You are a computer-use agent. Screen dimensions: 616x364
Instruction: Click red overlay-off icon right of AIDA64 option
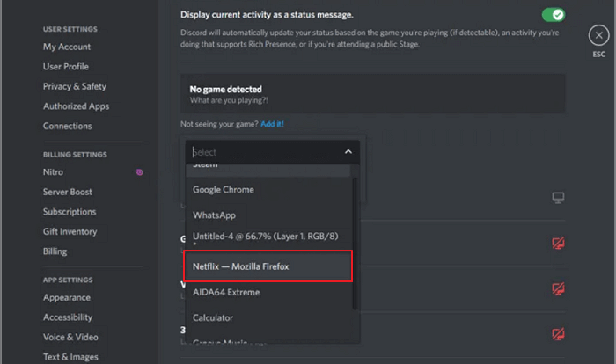point(557,288)
